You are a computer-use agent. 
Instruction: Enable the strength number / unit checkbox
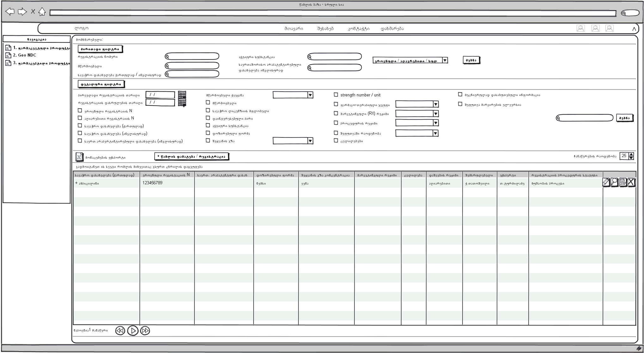click(x=336, y=94)
